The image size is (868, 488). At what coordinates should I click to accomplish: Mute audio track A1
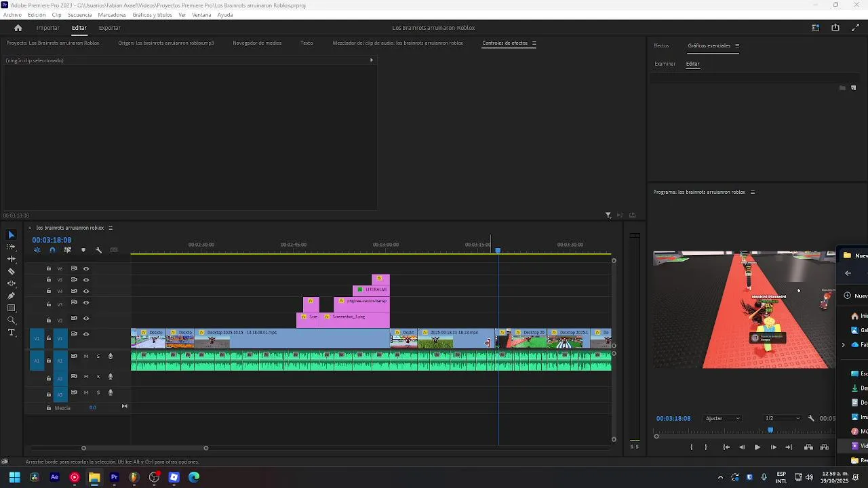tap(86, 357)
